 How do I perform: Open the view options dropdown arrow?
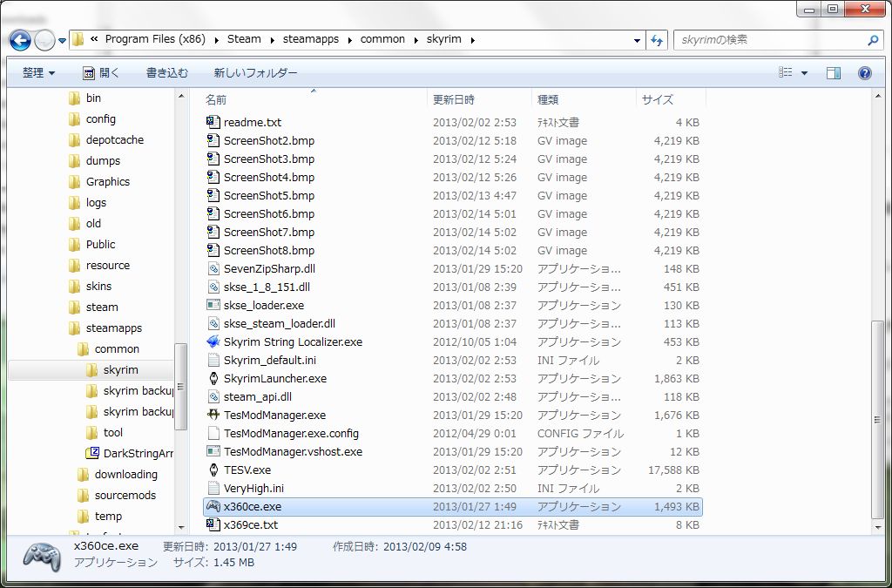coord(804,73)
